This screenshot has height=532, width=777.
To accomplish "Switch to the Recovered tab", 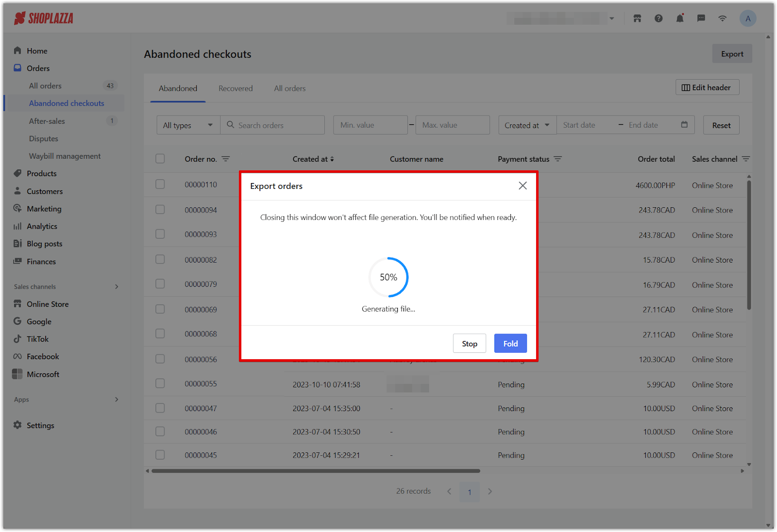I will point(236,88).
